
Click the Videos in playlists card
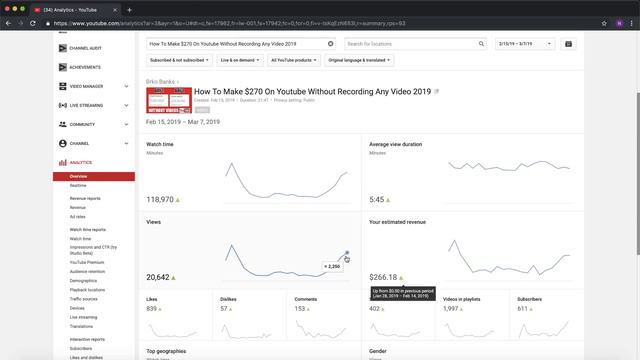pyautogui.click(x=473, y=316)
